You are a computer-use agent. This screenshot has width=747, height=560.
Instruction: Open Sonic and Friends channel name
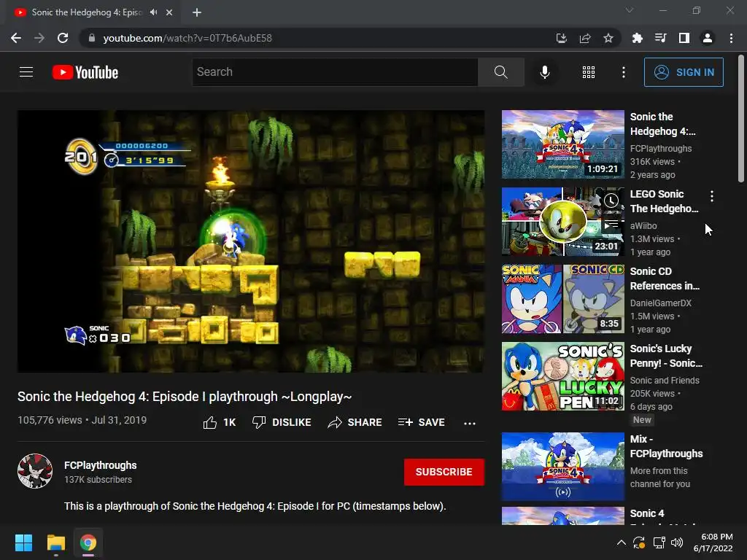[x=665, y=381]
